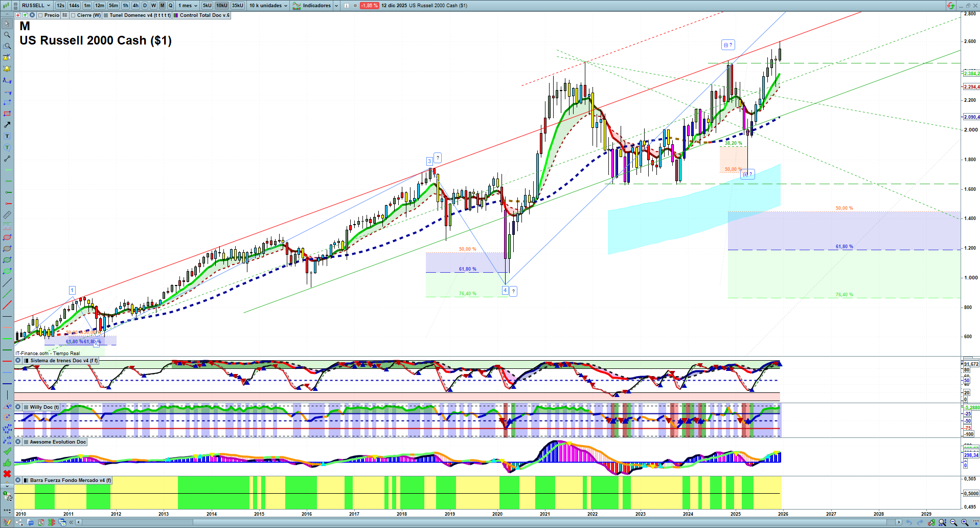The height and width of the screenshot is (528, 980).
Task: Switch to the Q quarterly timeframe
Action: pyautogui.click(x=171, y=6)
